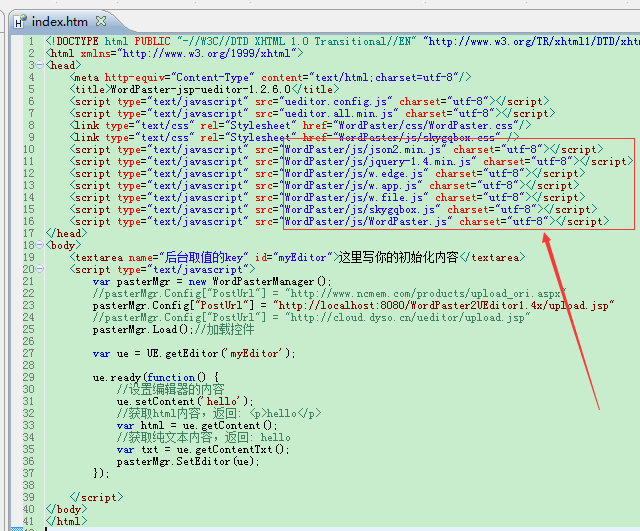
Task: Click line number 38 in the gutter
Action: click(x=29, y=485)
